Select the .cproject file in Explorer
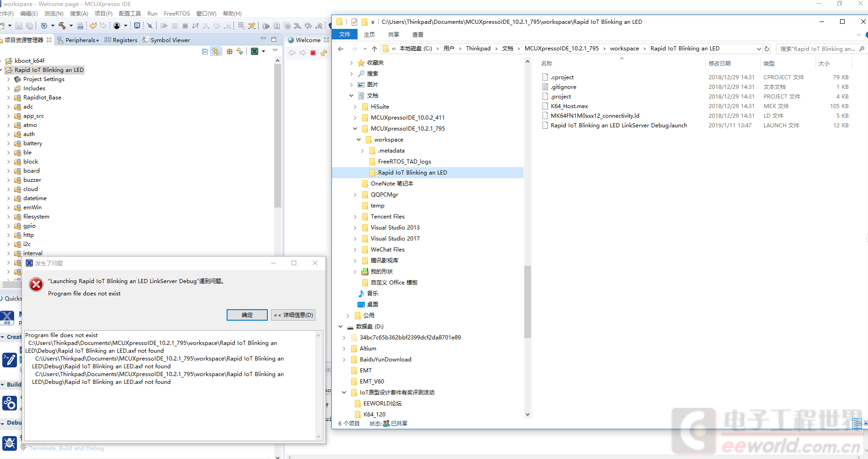868x459 pixels. [x=562, y=77]
